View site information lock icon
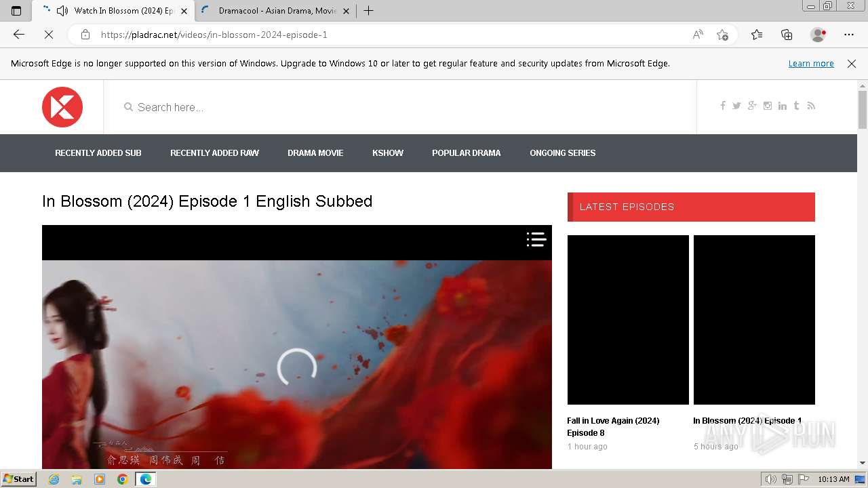The width and height of the screenshot is (868, 488). point(85,35)
